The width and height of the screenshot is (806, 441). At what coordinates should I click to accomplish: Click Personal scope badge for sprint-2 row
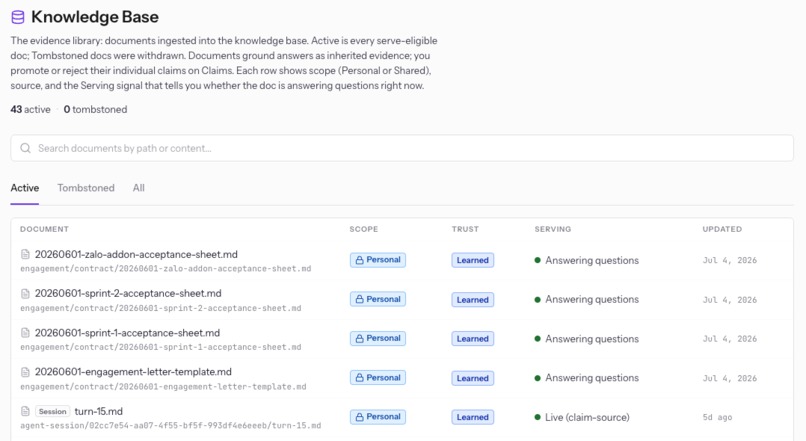click(378, 299)
